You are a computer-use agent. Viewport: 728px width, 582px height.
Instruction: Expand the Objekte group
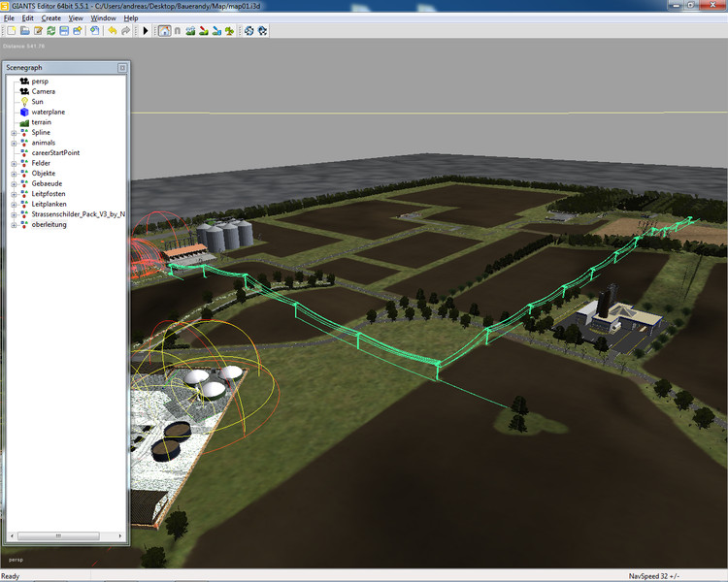(x=14, y=174)
